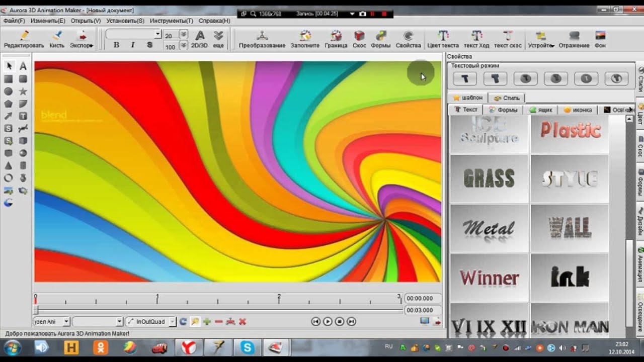Select the pentagon shape tool
The image size is (644, 362).
tap(9, 104)
